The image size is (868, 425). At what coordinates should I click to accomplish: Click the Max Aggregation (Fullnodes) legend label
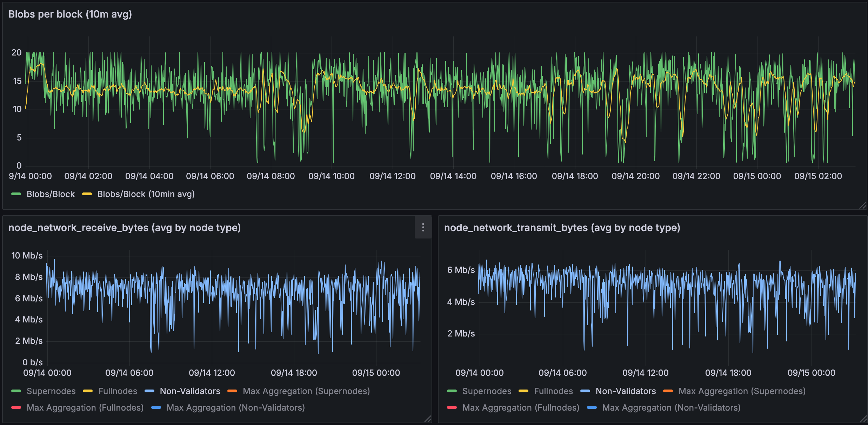(85, 407)
